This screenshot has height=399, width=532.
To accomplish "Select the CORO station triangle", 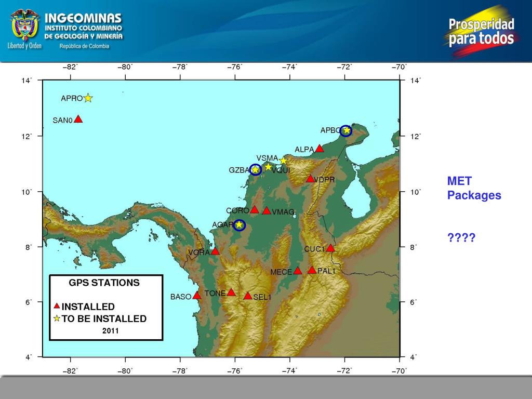I will (255, 209).
